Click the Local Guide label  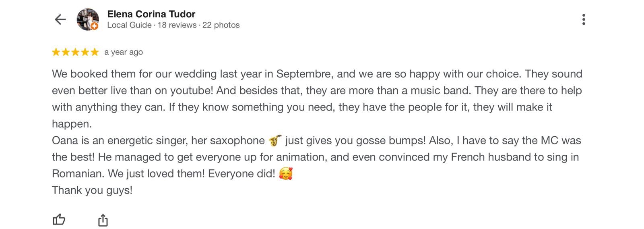(129, 25)
